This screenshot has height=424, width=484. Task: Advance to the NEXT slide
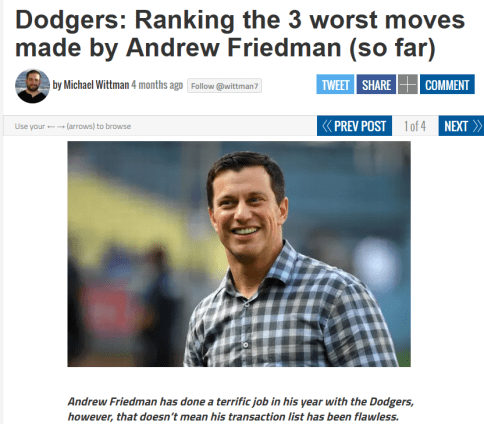pos(461,126)
